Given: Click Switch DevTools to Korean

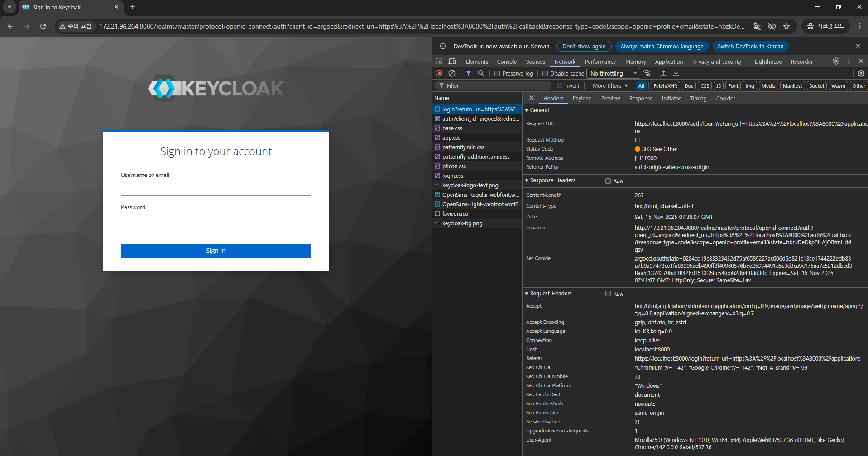Looking at the screenshot, I should [750, 46].
